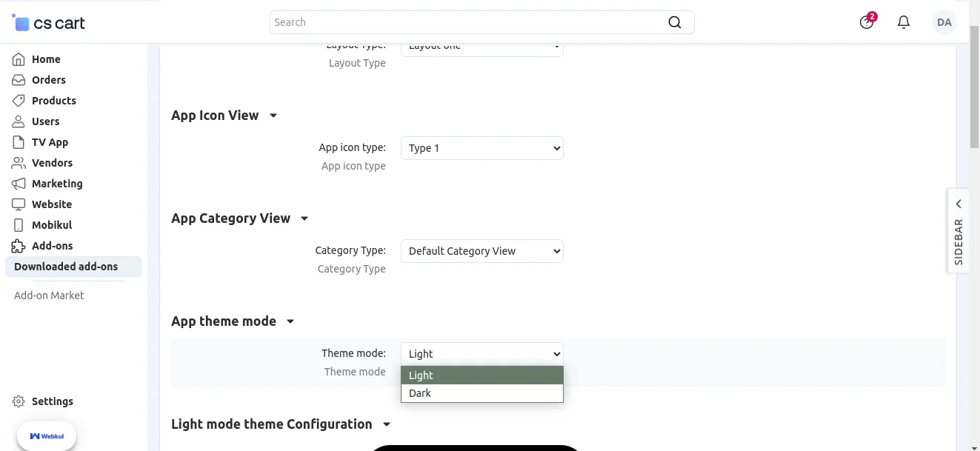Expand the right SIDEBAR panel tab

coord(958,231)
